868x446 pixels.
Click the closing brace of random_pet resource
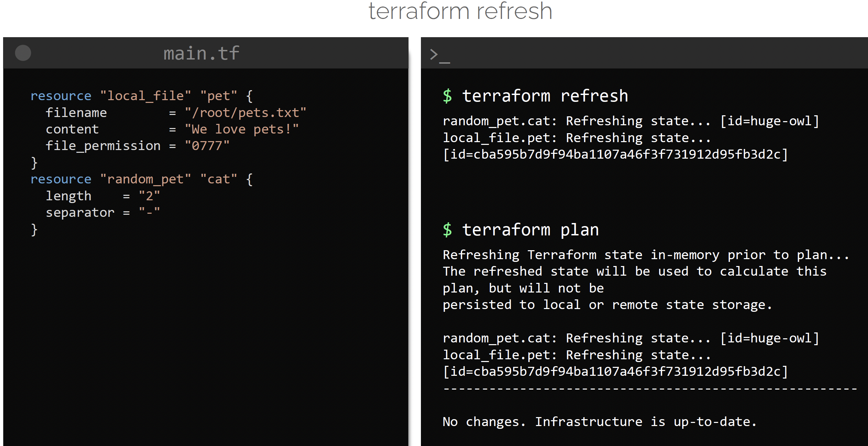(34, 229)
